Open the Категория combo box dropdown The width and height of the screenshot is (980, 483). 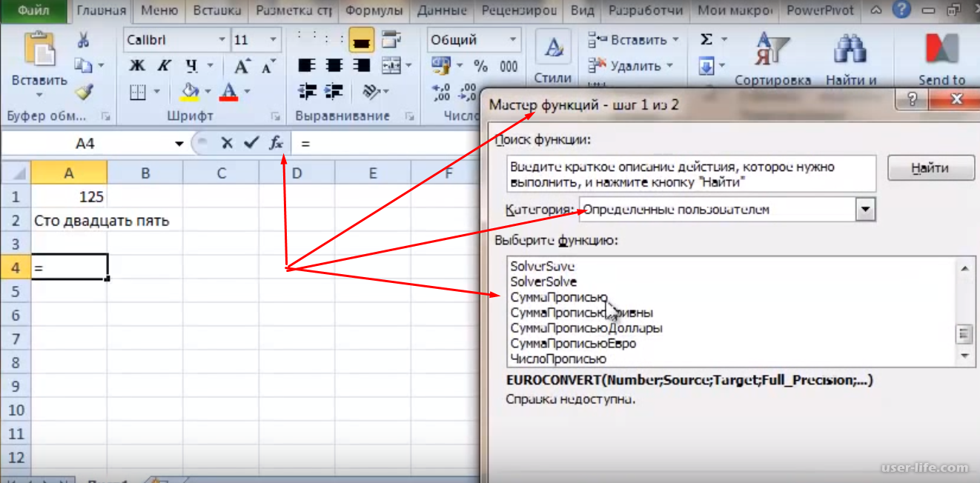865,210
